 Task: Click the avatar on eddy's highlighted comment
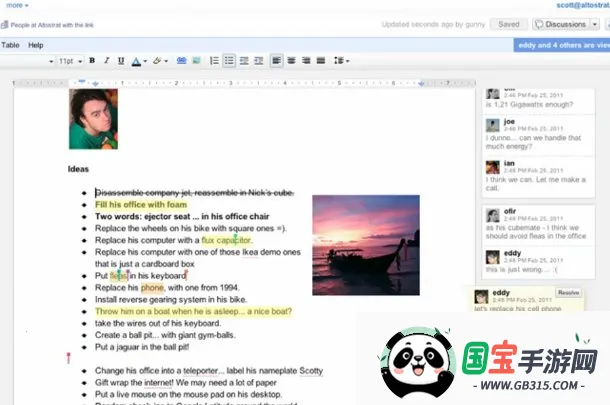click(481, 297)
